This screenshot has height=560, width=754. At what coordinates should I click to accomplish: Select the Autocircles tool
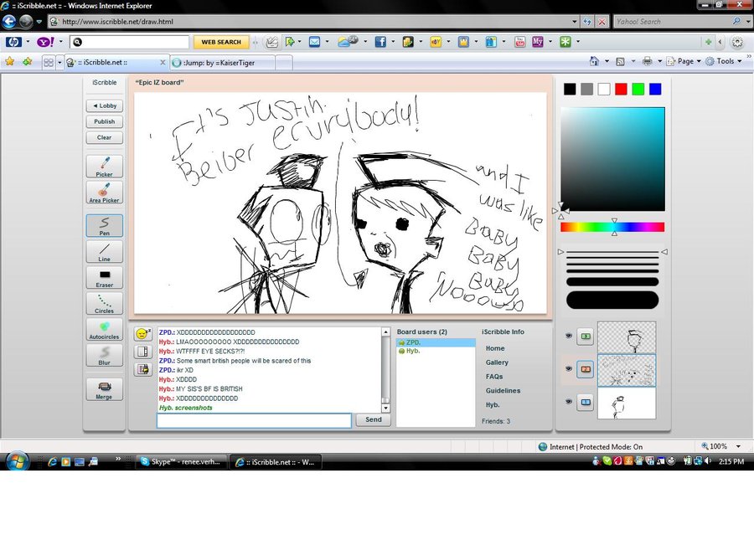click(105, 329)
